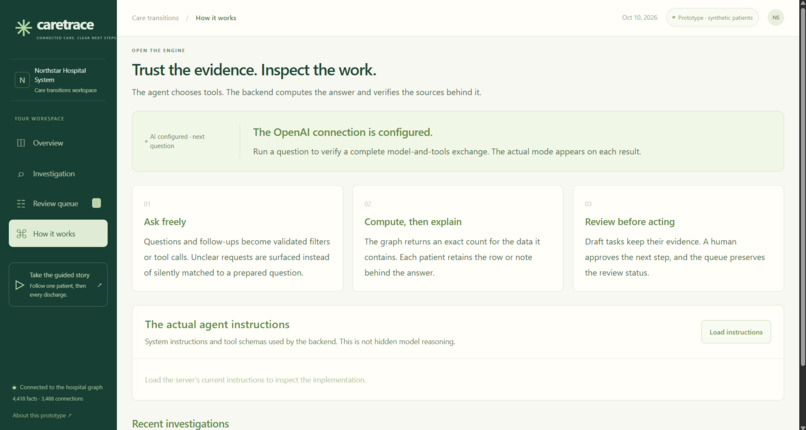Click the caretrace asterisk logo icon

[23, 28]
